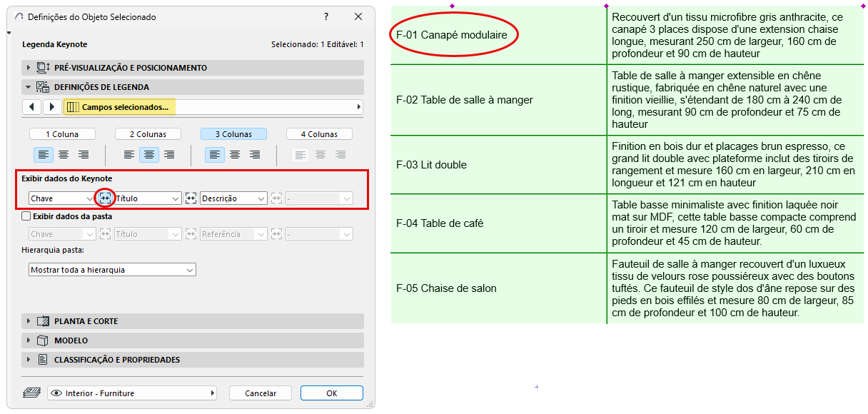Image resolution: width=868 pixels, height=414 pixels.
Task: Click the F-03 Lit double cell
Action: (x=498, y=165)
